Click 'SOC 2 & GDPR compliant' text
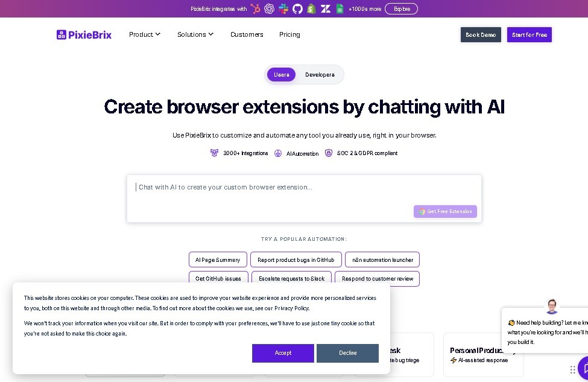The image size is (588, 382). (367, 153)
